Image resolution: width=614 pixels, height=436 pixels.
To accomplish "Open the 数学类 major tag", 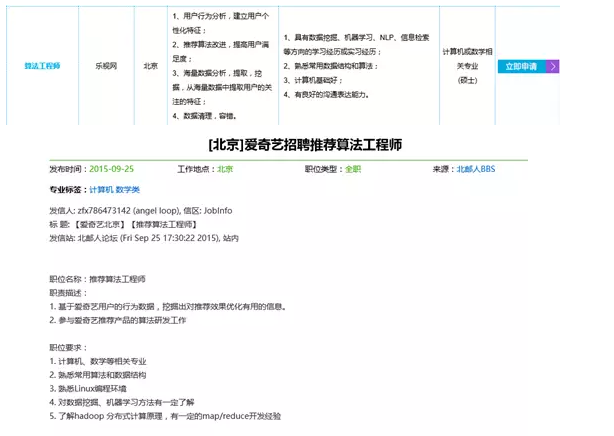I will point(128,190).
